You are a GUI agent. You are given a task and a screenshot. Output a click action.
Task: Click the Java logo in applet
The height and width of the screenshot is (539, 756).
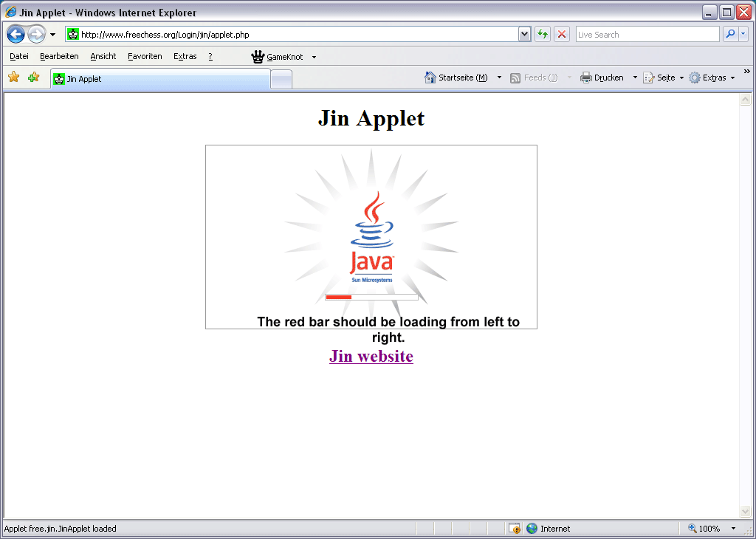pos(372,237)
